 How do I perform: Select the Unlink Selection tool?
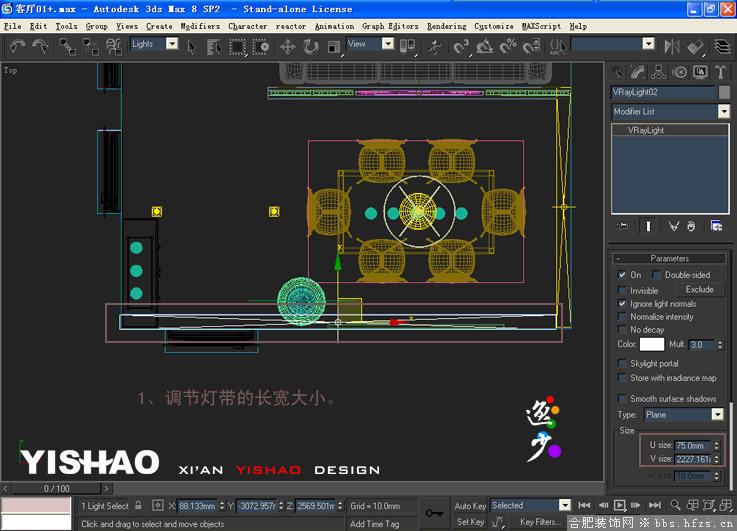coord(90,47)
